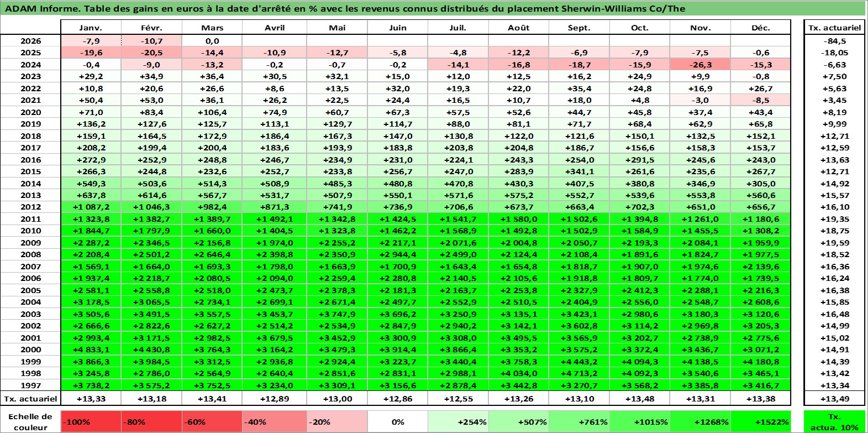Click the +4 180,8 cell for December 1999
The image size is (868, 433).
click(760, 362)
